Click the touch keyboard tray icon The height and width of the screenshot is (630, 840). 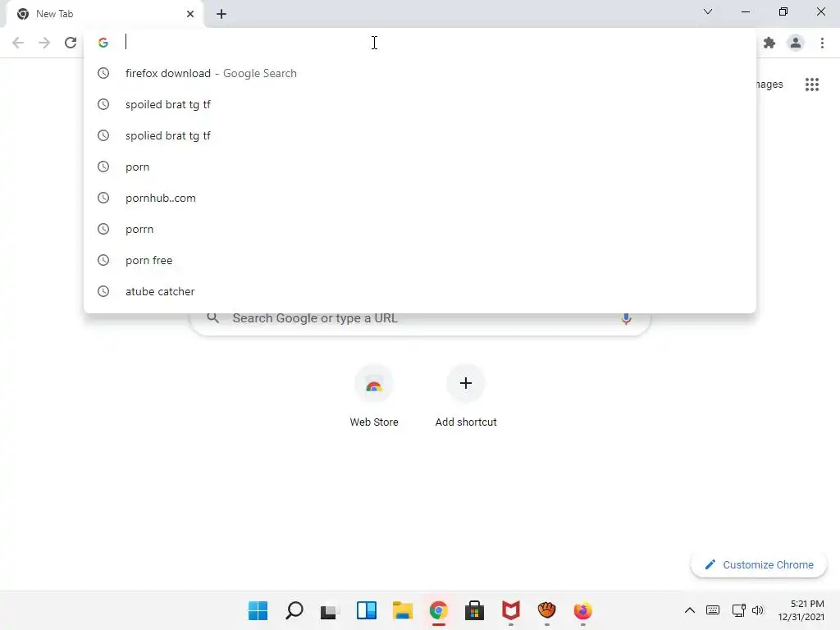coord(713,610)
